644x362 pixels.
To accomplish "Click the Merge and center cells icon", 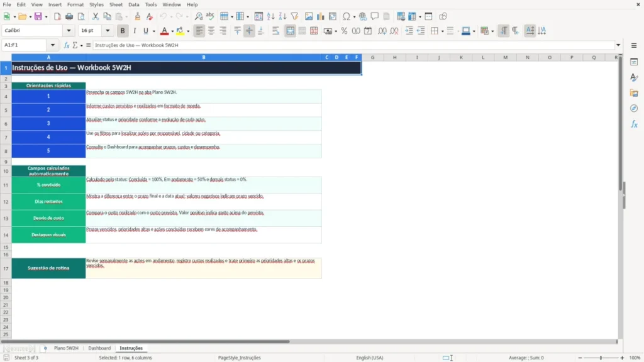I will pos(290,31).
